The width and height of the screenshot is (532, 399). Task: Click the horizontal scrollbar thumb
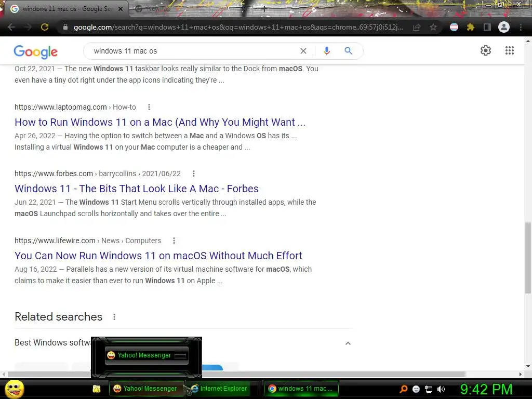pos(236,374)
